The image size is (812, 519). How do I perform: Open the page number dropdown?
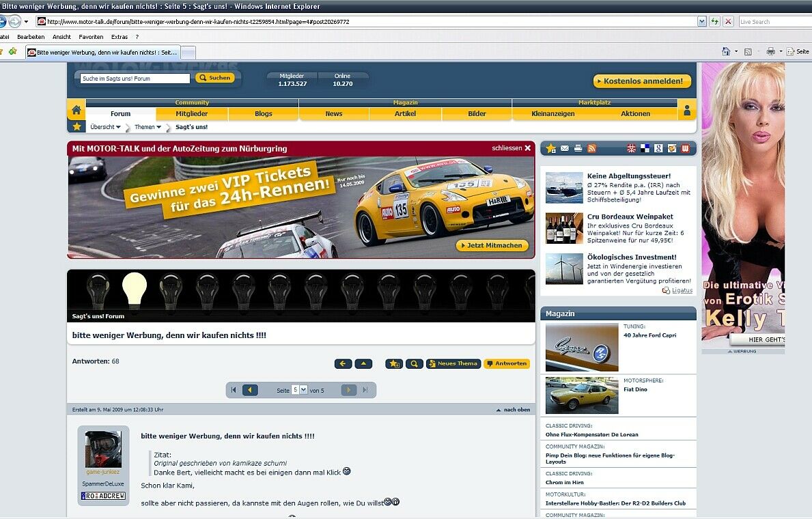pyautogui.click(x=303, y=389)
